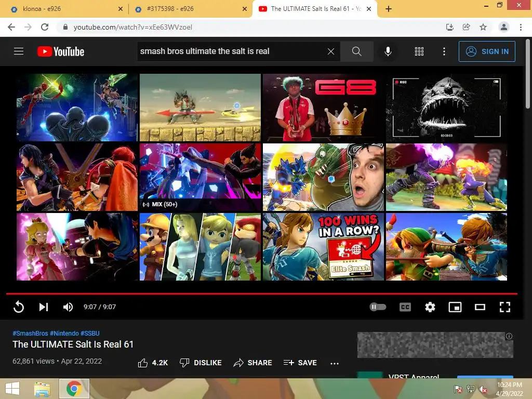Open File Explorer from taskbar

coord(42,389)
